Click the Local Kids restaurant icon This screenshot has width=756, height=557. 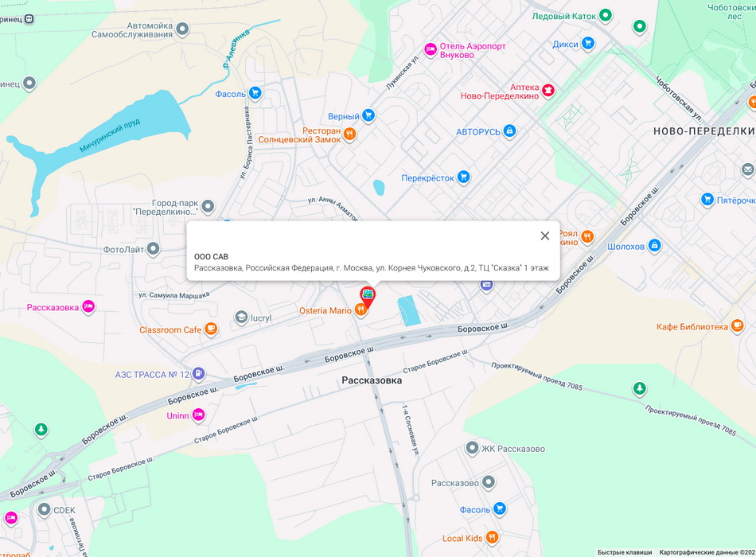pos(492,537)
